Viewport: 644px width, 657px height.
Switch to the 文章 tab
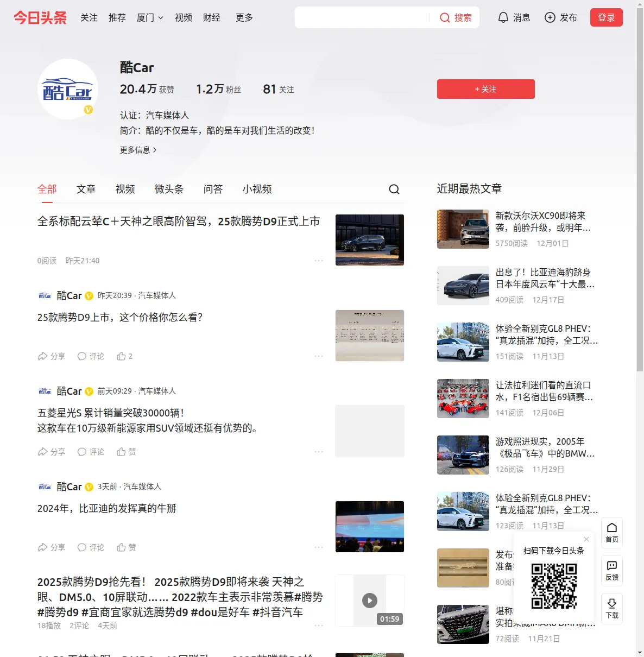(x=86, y=189)
